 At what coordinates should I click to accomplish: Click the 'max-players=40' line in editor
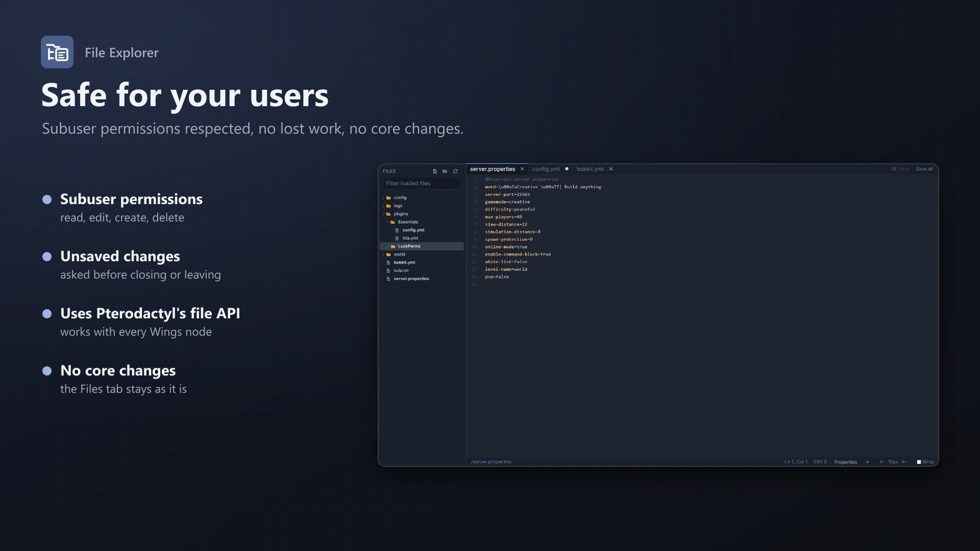[x=503, y=217]
